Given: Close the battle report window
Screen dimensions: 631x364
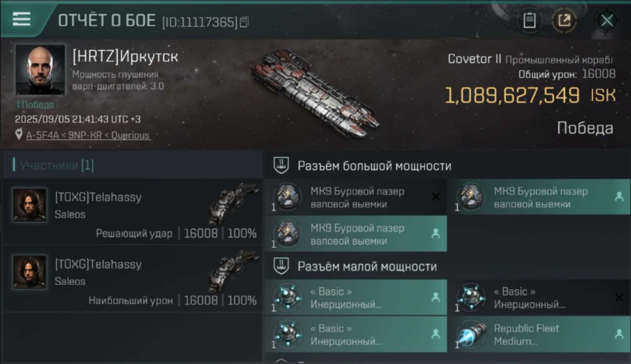Looking at the screenshot, I should 607,21.
